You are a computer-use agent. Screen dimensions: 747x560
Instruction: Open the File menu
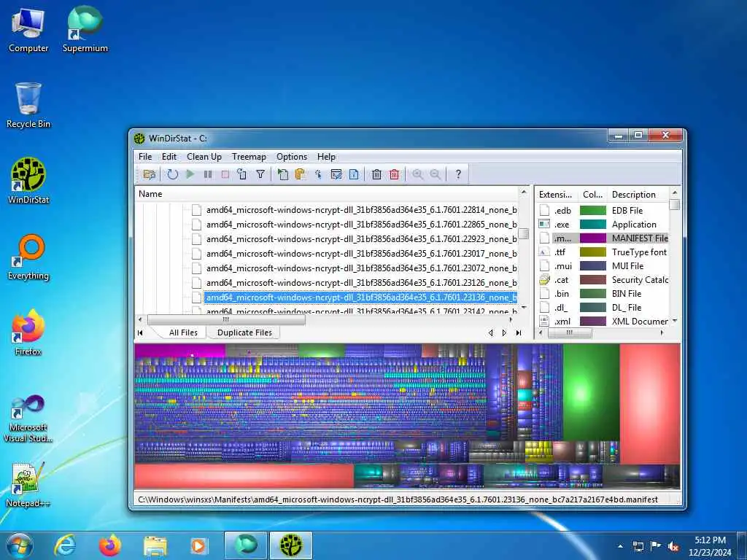click(145, 157)
